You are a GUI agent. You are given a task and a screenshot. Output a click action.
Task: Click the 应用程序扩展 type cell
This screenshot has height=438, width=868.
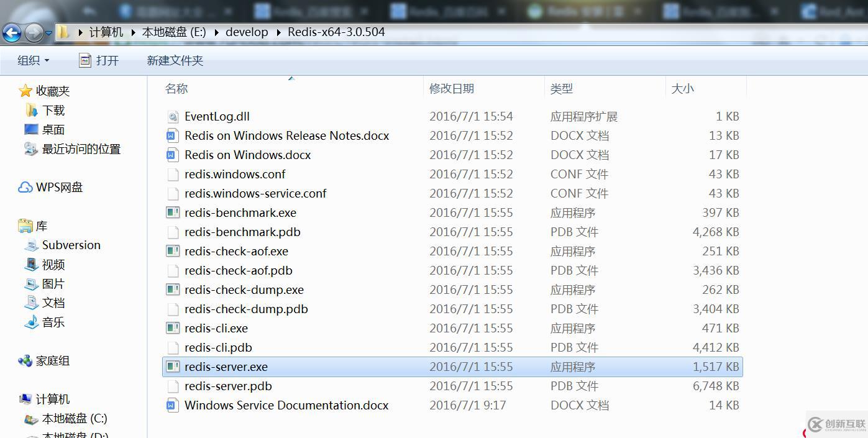point(584,116)
